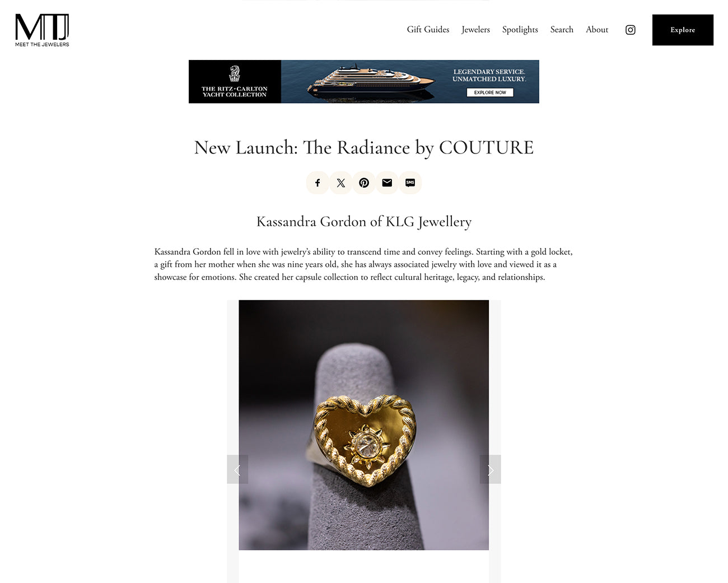Click the black Explore button

click(x=683, y=30)
